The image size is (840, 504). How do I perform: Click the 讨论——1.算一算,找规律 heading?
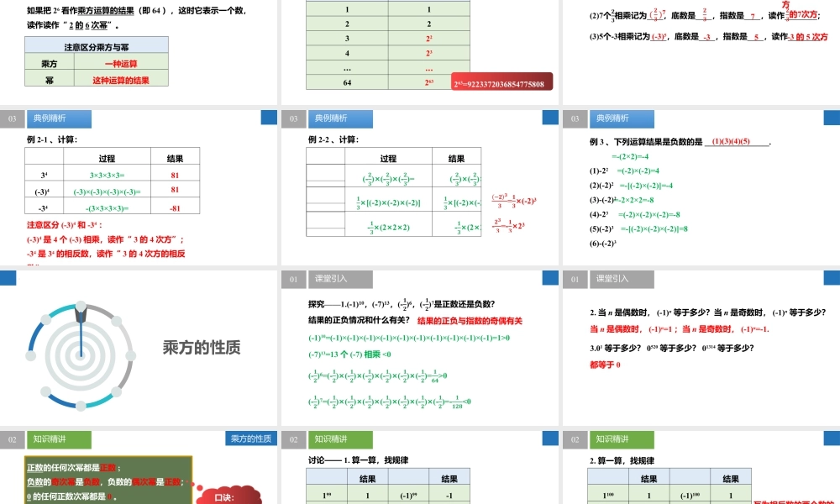tap(359, 460)
